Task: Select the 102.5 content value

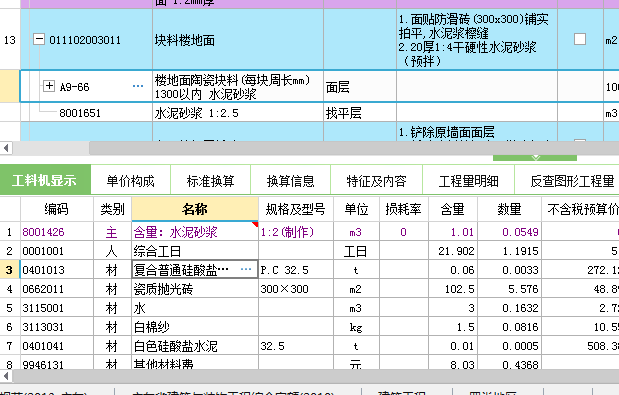Action: coord(453,288)
